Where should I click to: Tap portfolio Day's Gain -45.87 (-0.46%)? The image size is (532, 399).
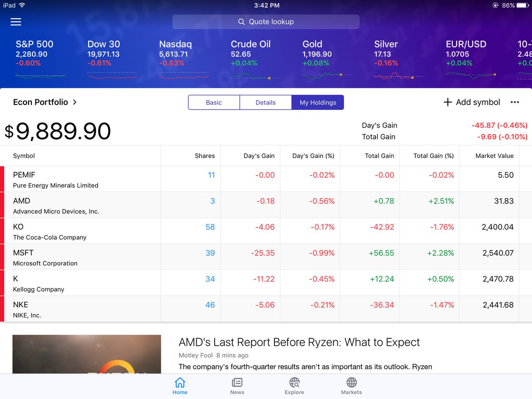tap(500, 125)
